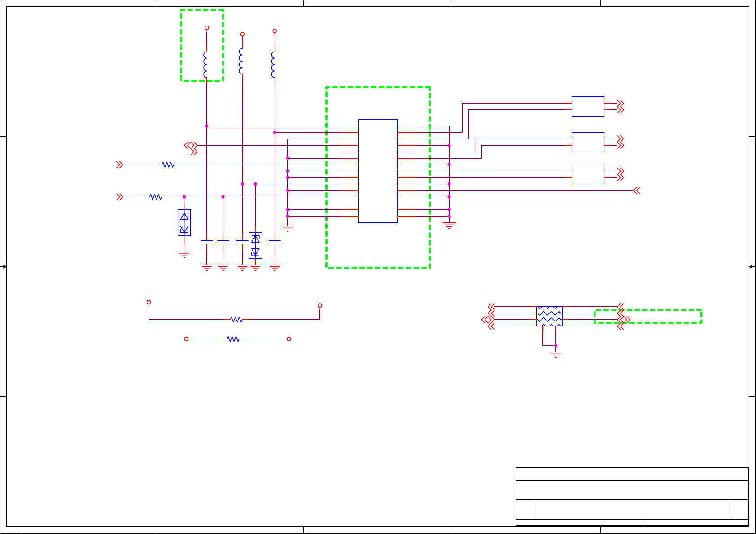756x534 pixels.
Task: Select the longer standalone resistor between two terminals
Action: (x=236, y=320)
